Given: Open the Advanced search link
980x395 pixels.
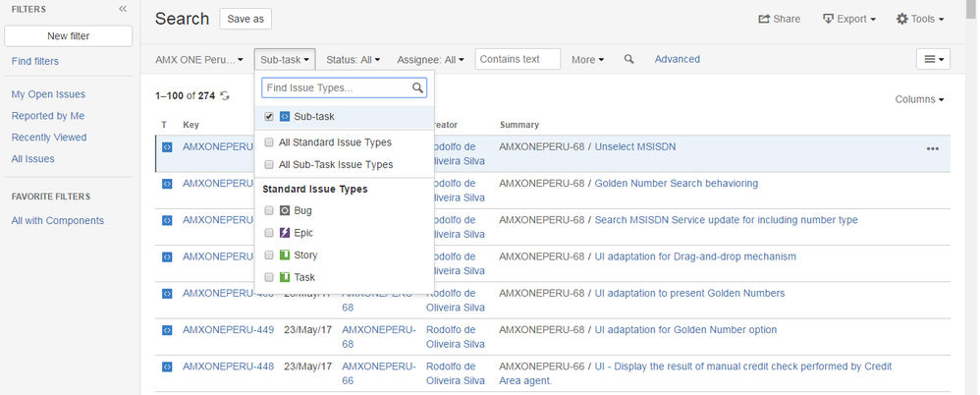Looking at the screenshot, I should (x=678, y=59).
